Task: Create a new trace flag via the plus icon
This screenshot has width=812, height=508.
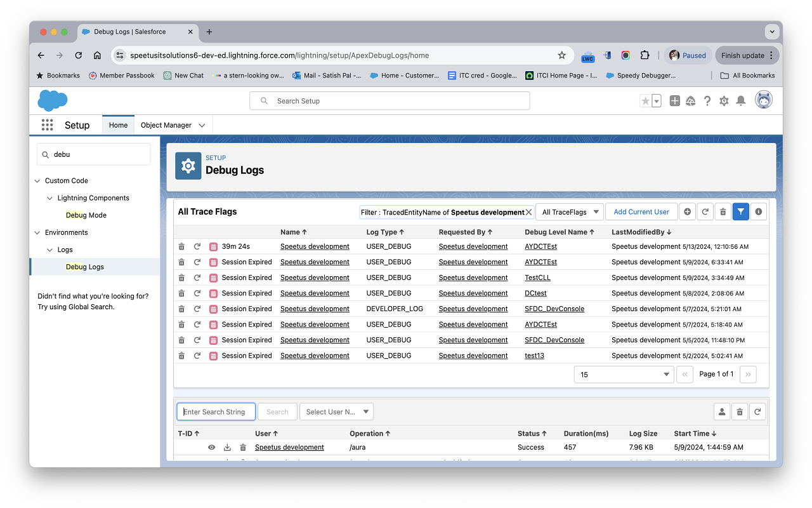Action: pyautogui.click(x=688, y=211)
